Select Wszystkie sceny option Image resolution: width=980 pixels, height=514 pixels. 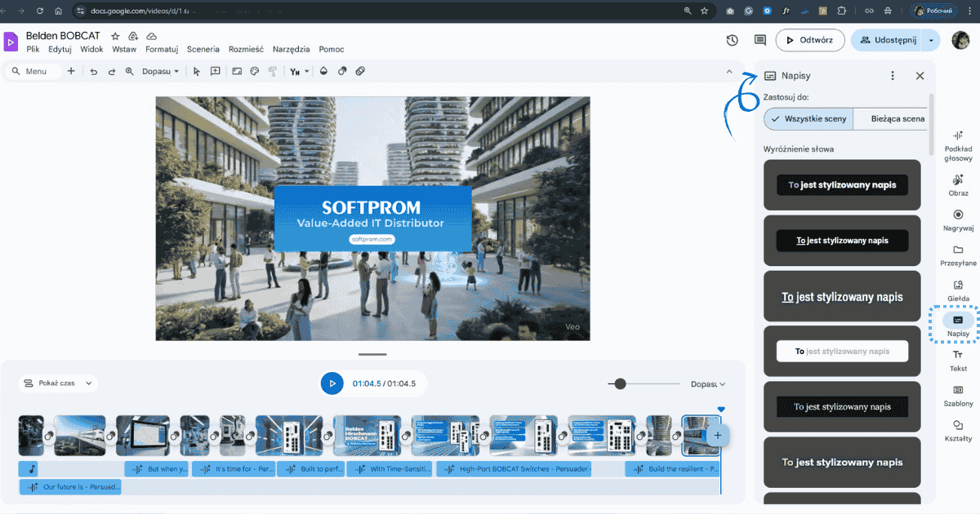[808, 119]
